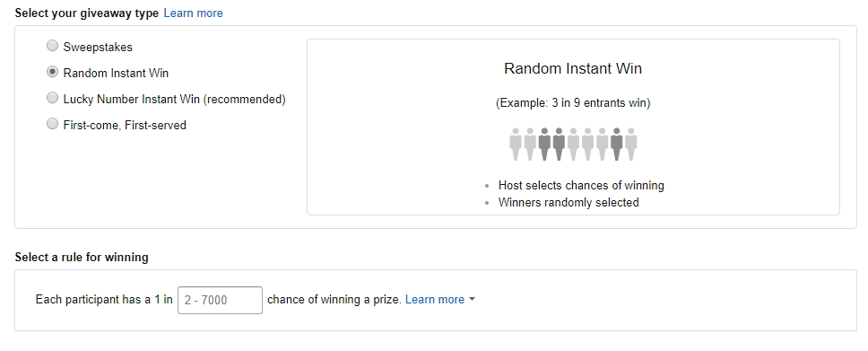Choose the Random Instant Win radio option
868x351 pixels.
pyautogui.click(x=52, y=72)
